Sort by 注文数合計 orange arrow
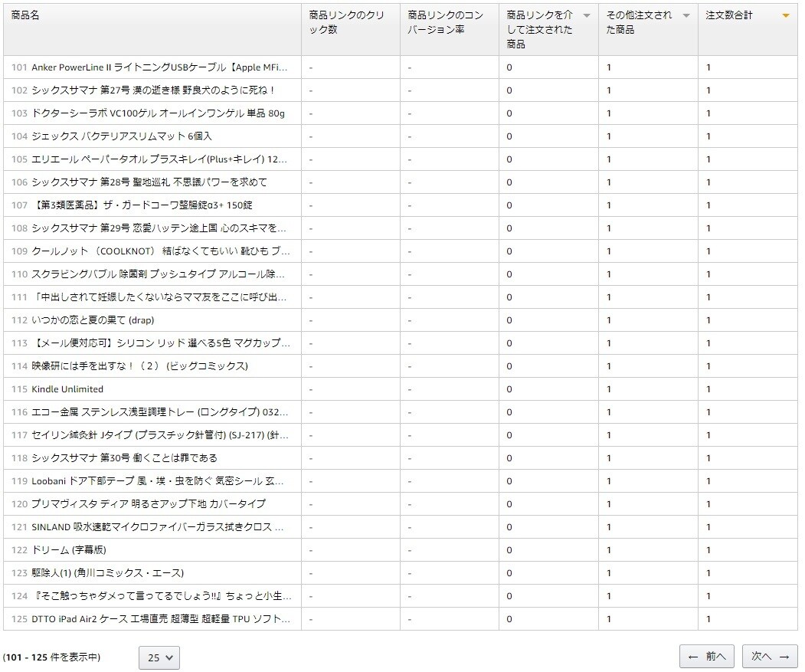 [x=785, y=15]
